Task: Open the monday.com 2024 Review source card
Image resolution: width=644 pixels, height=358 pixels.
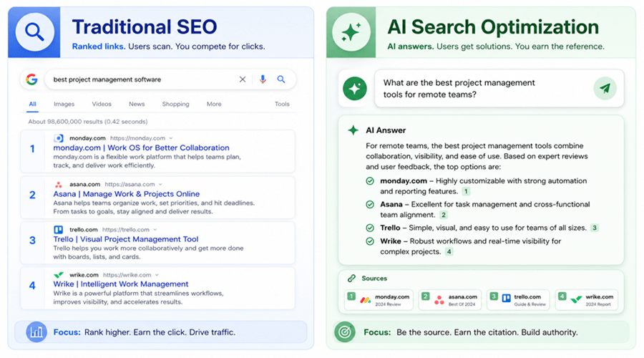Action: 379,300
